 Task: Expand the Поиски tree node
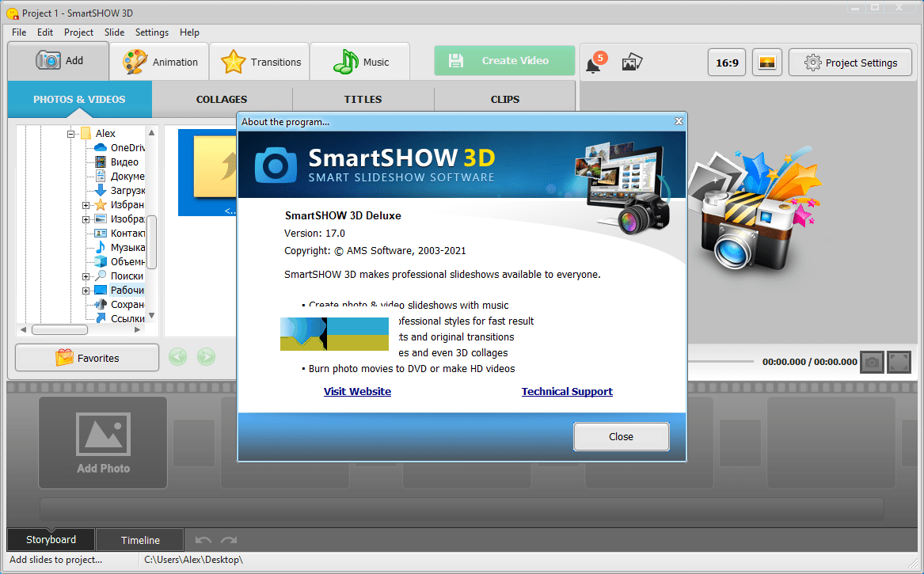point(86,276)
